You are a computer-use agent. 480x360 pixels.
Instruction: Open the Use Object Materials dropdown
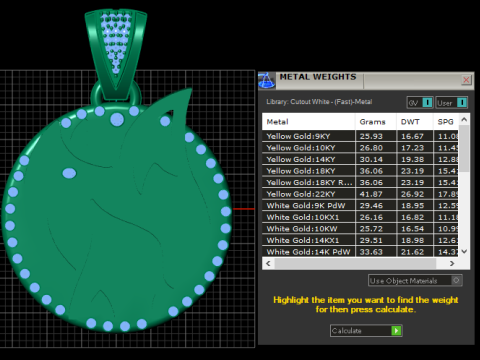click(415, 281)
